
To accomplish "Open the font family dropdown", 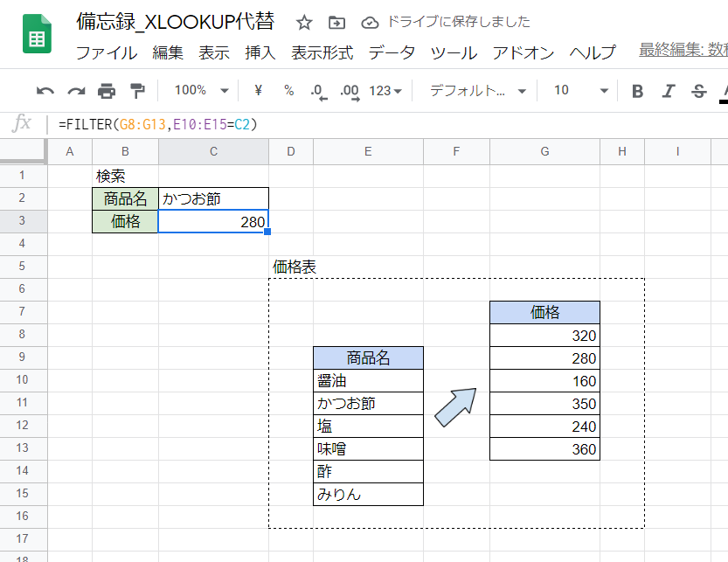I will 477,91.
